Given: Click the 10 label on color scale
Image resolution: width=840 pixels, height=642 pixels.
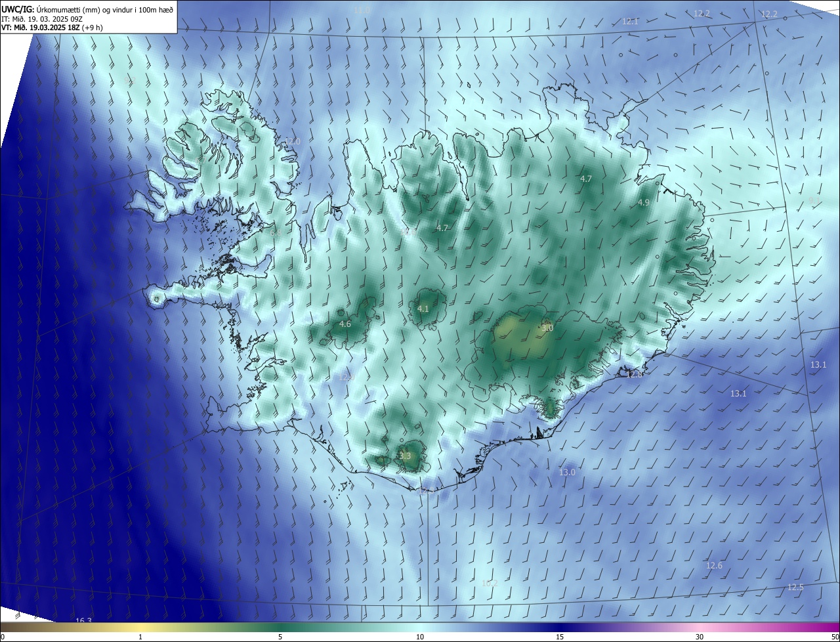Looking at the screenshot, I should click(420, 637).
